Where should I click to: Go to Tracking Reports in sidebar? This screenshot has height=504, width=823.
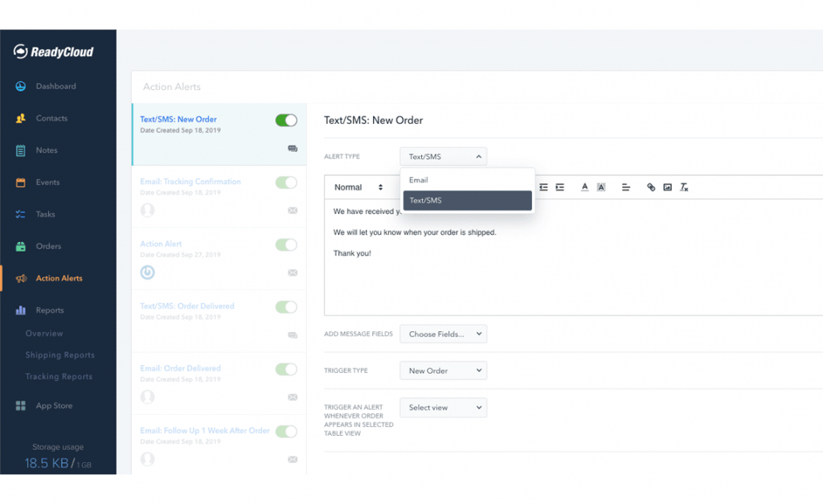click(x=58, y=376)
